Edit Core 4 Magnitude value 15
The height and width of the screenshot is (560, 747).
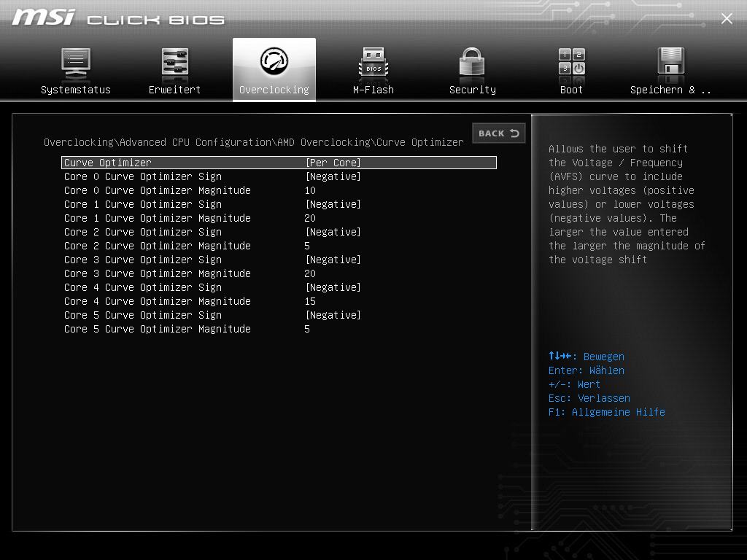tap(310, 301)
